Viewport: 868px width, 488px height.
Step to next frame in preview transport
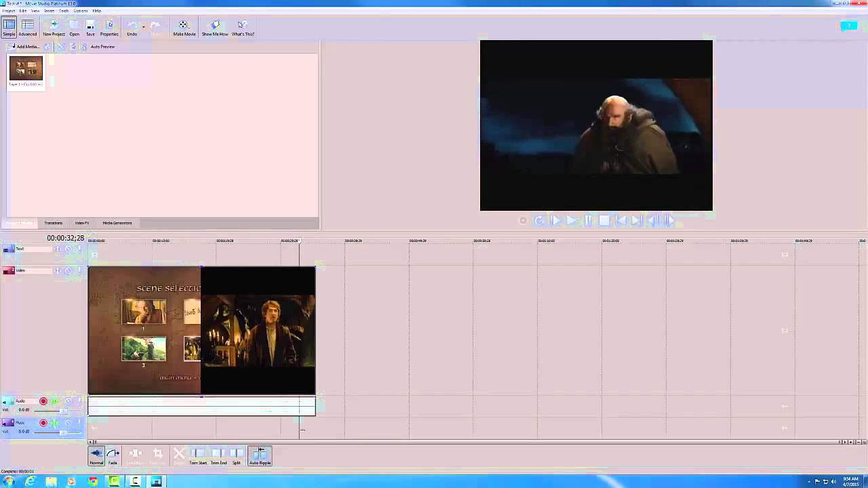[x=669, y=220]
